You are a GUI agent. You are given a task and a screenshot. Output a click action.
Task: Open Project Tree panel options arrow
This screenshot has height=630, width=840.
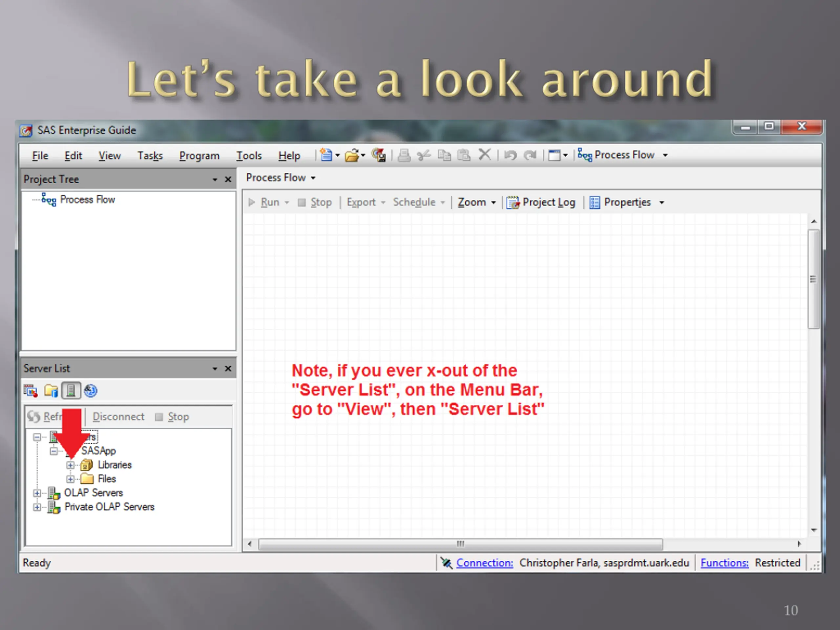(x=215, y=179)
